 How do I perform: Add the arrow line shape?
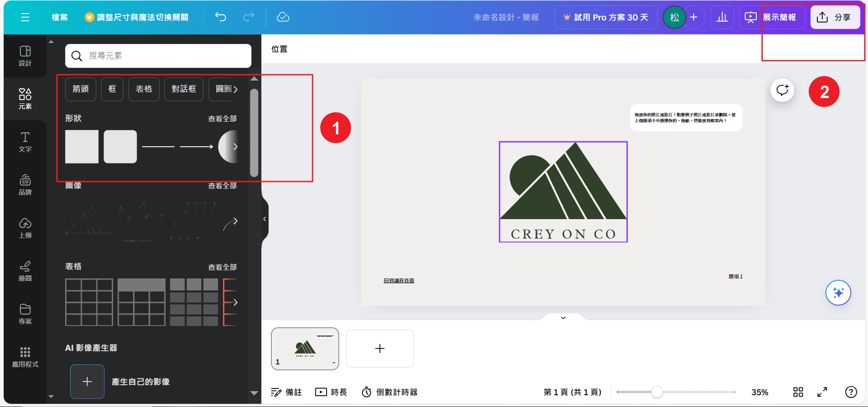pos(196,147)
